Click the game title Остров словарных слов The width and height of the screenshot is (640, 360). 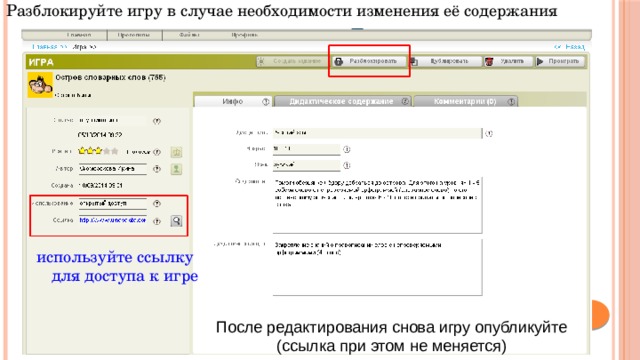110,77
